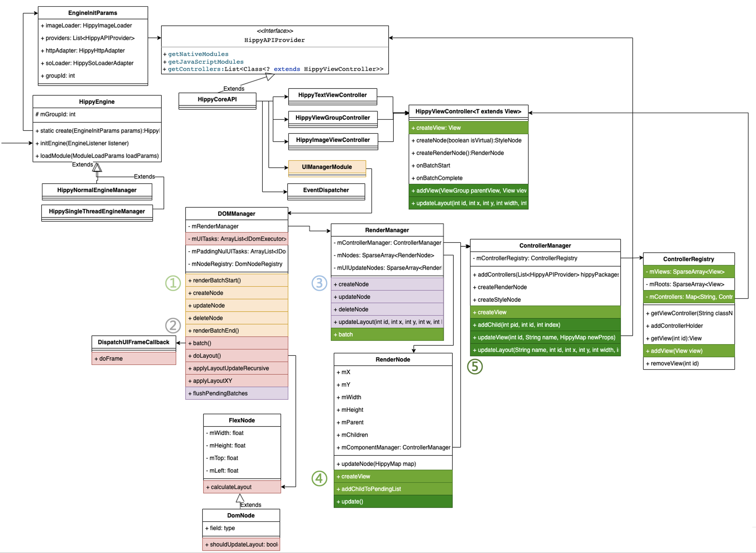Screen dimensions: 756x553
Task: Select the imageLoader: HippyImageLoader field
Action: pyautogui.click(x=93, y=26)
